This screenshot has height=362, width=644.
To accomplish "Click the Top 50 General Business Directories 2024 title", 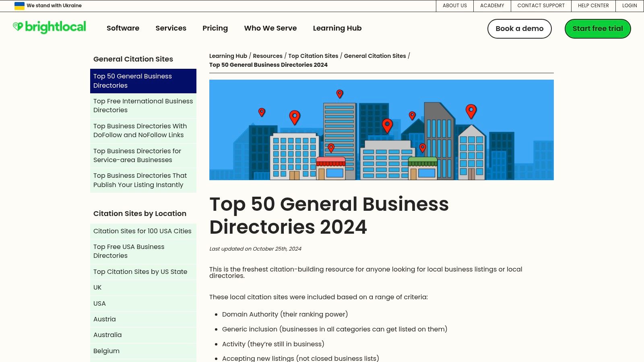I will pos(329,216).
